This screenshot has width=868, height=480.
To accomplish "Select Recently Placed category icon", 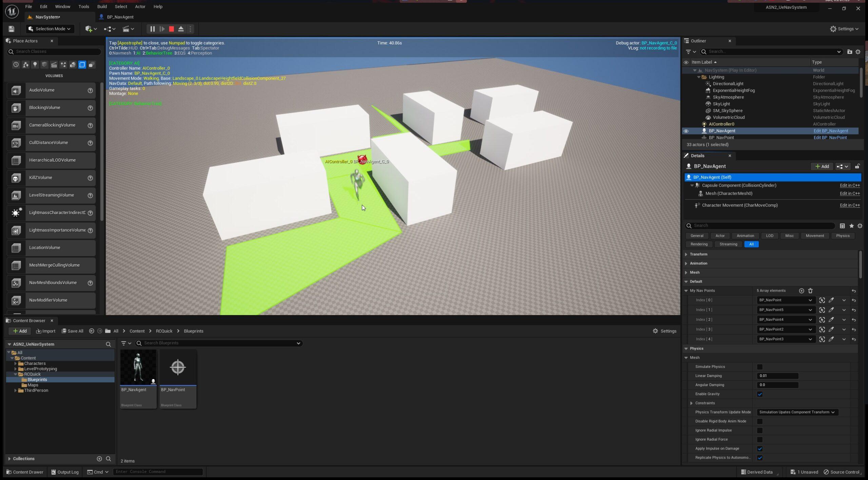I will tap(16, 65).
